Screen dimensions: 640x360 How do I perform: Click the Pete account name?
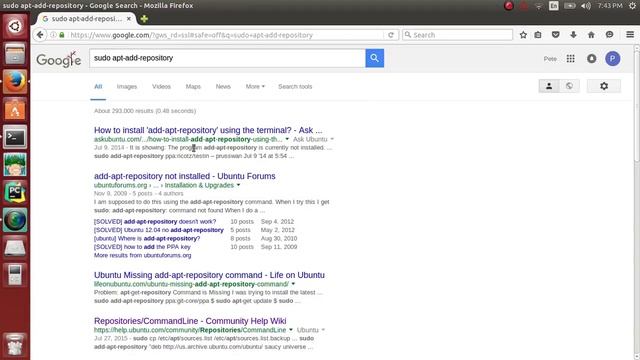pyautogui.click(x=550, y=59)
